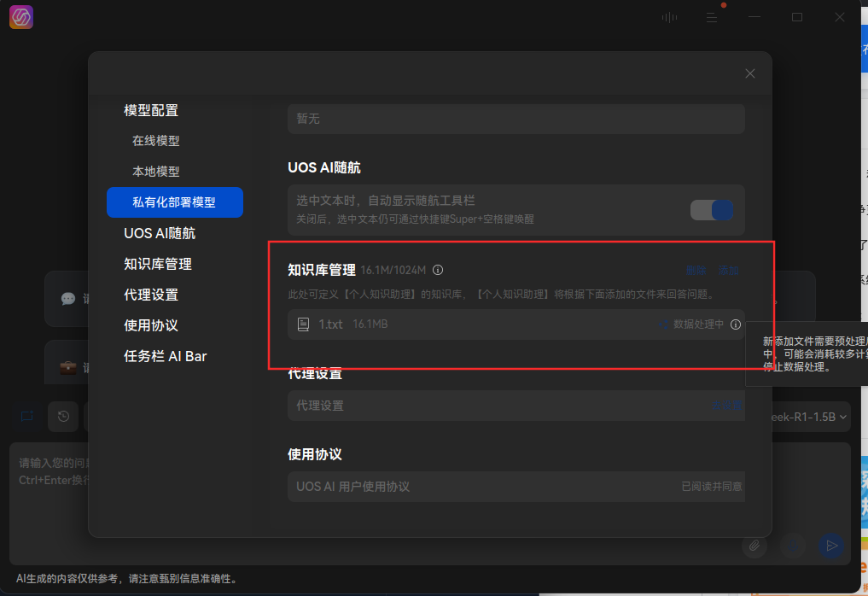
Task: Toggle the 自动显示随航工具栏 switch
Action: pos(712,210)
